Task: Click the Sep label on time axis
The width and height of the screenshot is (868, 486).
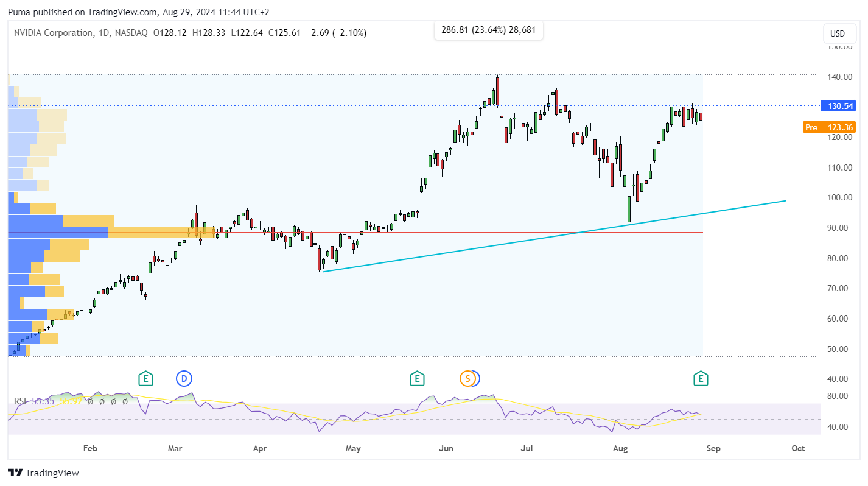Action: [713, 449]
